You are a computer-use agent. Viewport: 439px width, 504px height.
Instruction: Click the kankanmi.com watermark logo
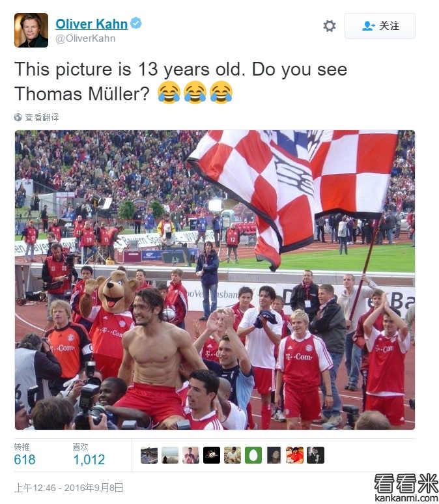pos(406,488)
